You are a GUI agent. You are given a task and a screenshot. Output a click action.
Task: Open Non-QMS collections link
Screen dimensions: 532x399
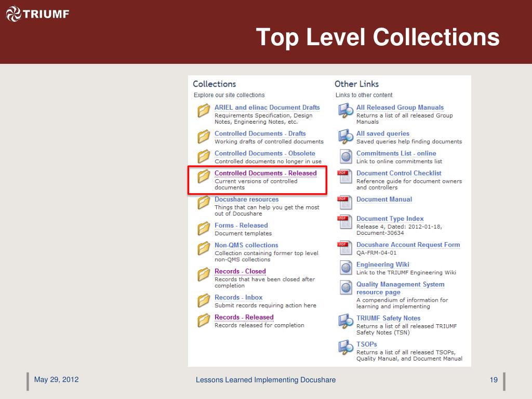coord(246,245)
